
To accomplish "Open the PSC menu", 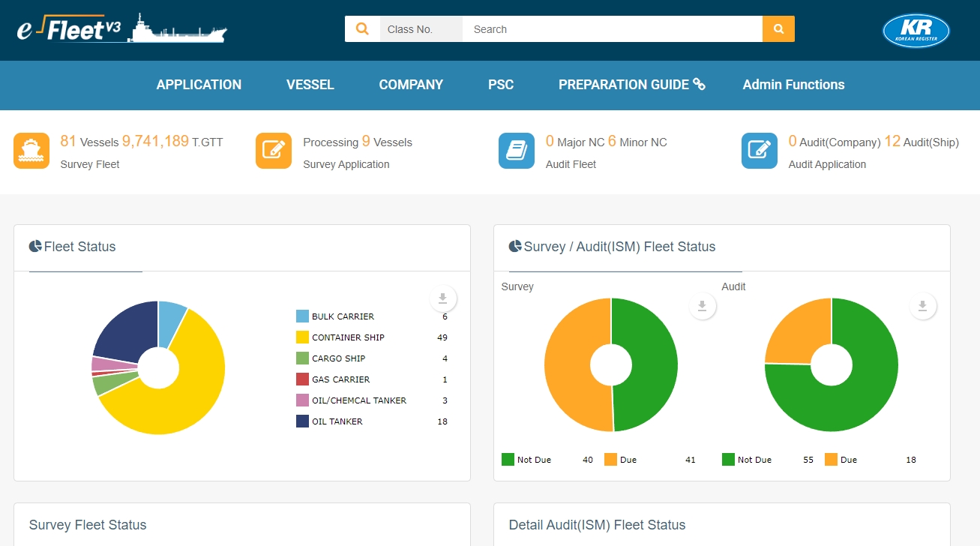I will 501,85.
